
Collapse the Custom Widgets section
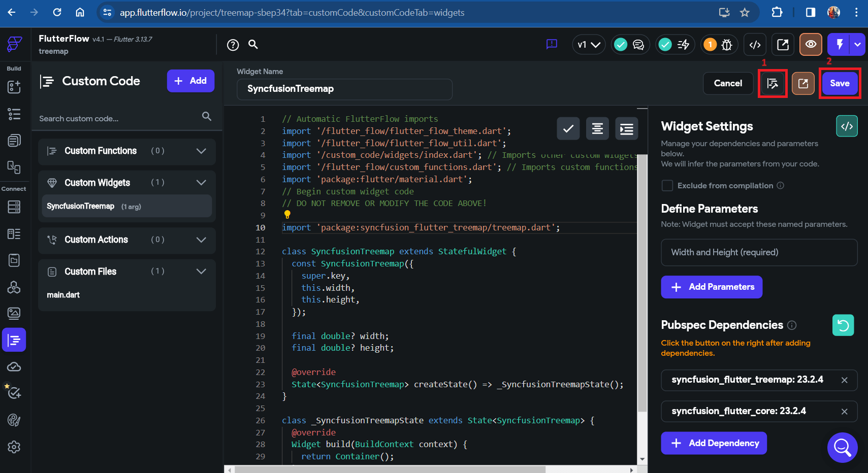click(x=201, y=183)
